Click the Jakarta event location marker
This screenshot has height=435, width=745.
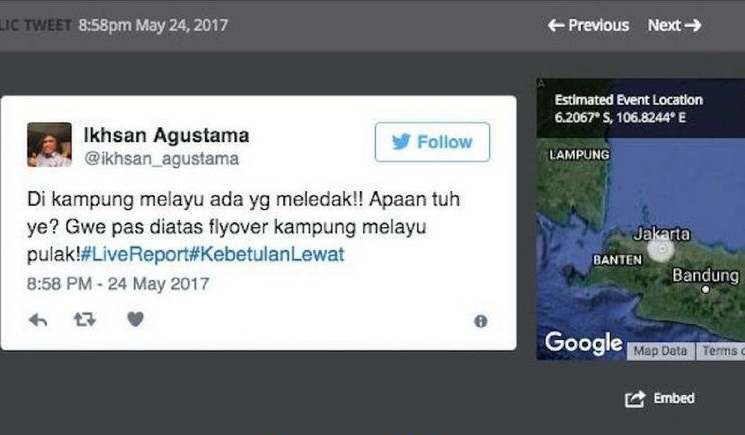(x=661, y=248)
